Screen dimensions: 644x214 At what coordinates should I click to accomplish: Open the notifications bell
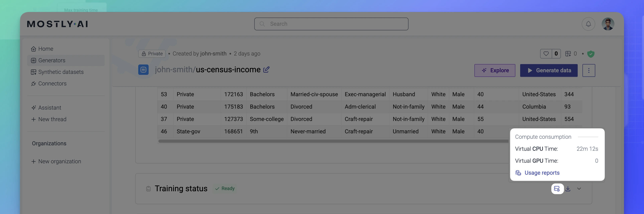[588, 24]
